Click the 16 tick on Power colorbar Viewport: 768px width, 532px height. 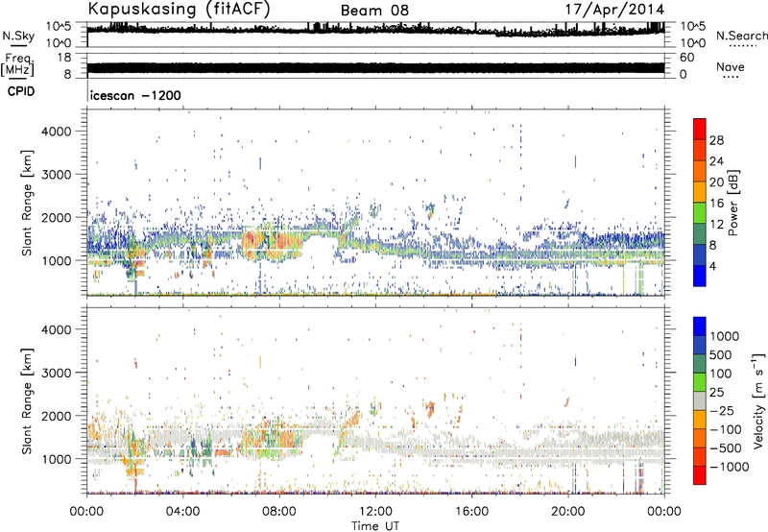716,204
